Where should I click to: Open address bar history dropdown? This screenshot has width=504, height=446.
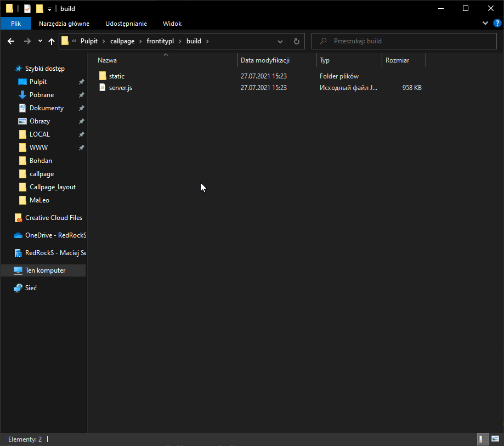[x=280, y=41]
